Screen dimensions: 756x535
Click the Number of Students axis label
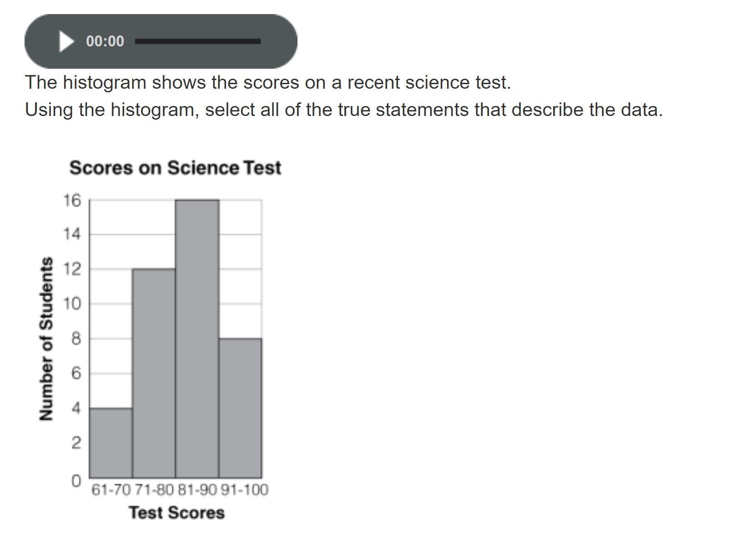point(46,339)
